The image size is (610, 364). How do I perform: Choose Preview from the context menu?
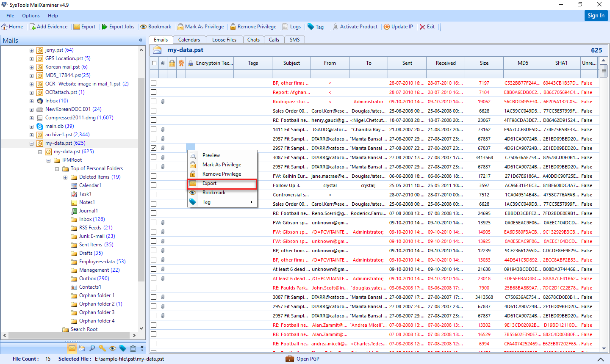[x=222, y=155]
